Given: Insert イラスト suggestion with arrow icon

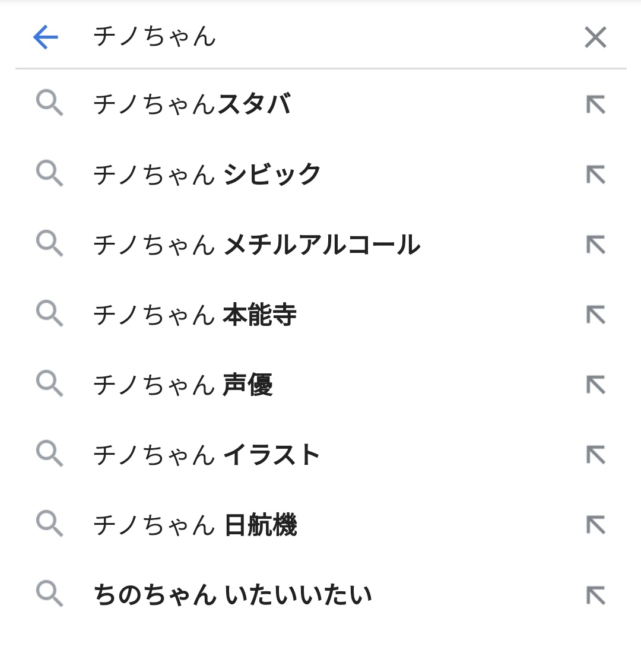Looking at the screenshot, I should coord(595,455).
